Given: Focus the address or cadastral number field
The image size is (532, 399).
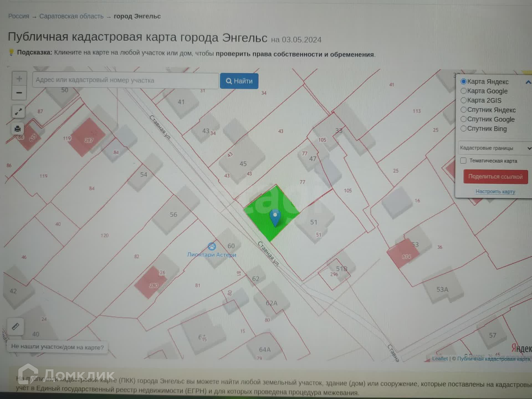Looking at the screenshot, I should [x=126, y=80].
